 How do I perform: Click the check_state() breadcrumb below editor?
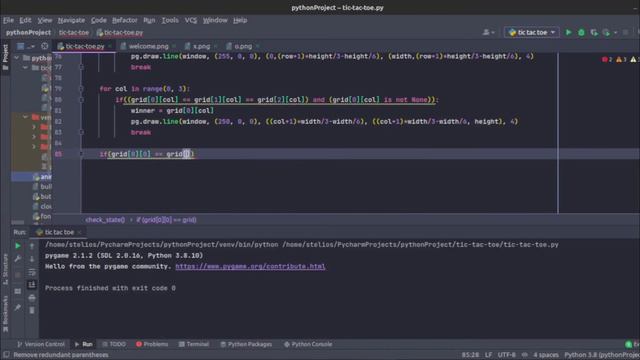105,220
